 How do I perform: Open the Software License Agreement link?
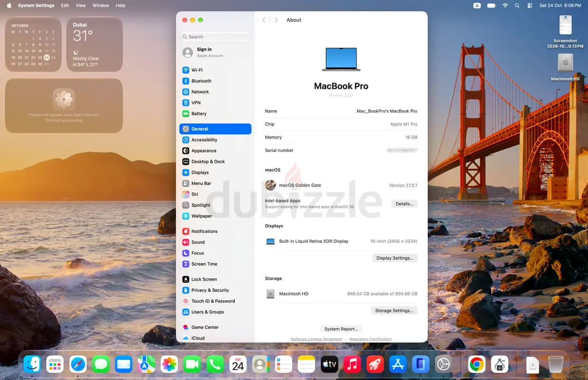click(317, 339)
